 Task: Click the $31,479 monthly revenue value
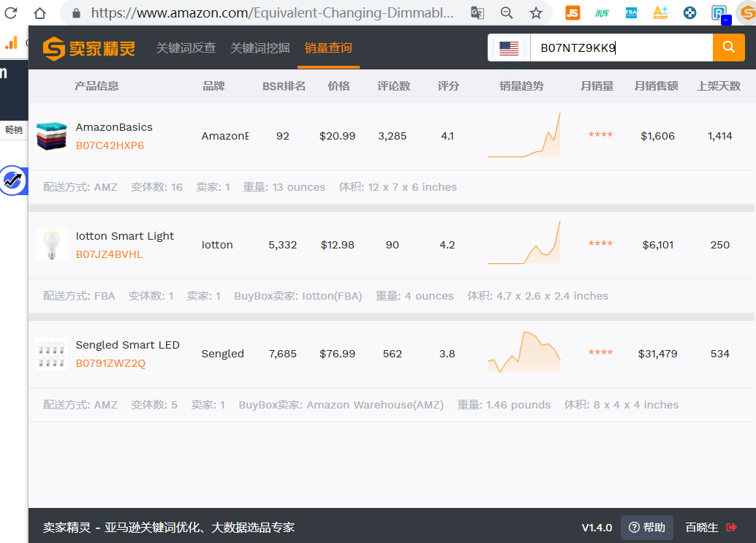tap(657, 354)
